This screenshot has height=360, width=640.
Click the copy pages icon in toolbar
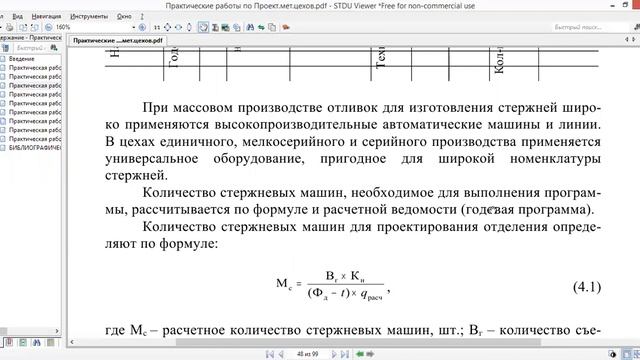pyautogui.click(x=272, y=27)
